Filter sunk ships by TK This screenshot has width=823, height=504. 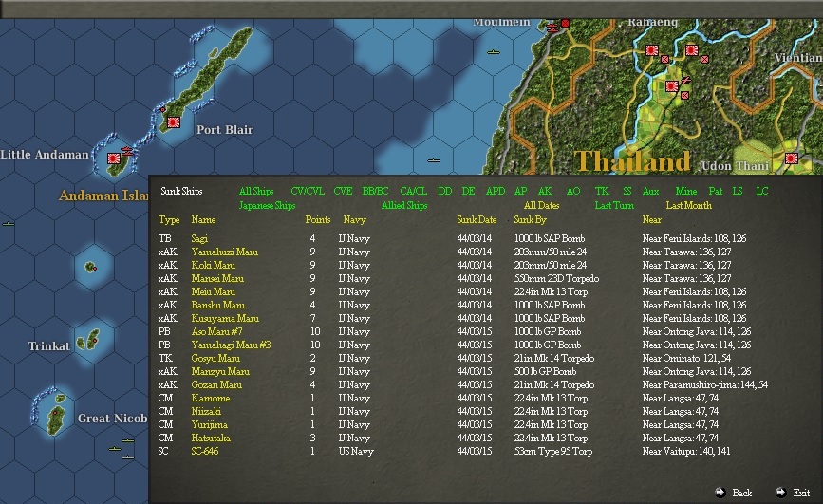tap(602, 191)
